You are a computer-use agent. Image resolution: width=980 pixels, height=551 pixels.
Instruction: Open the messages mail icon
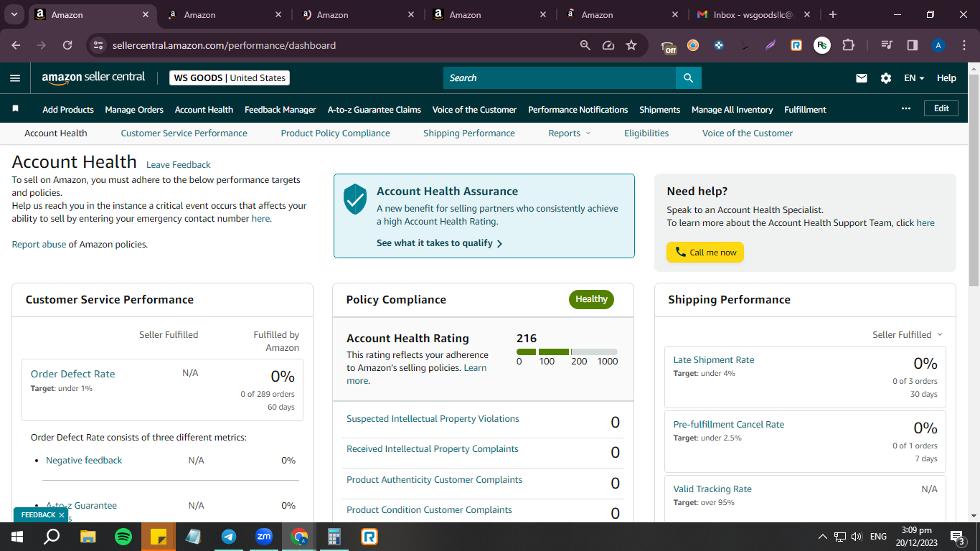(862, 78)
